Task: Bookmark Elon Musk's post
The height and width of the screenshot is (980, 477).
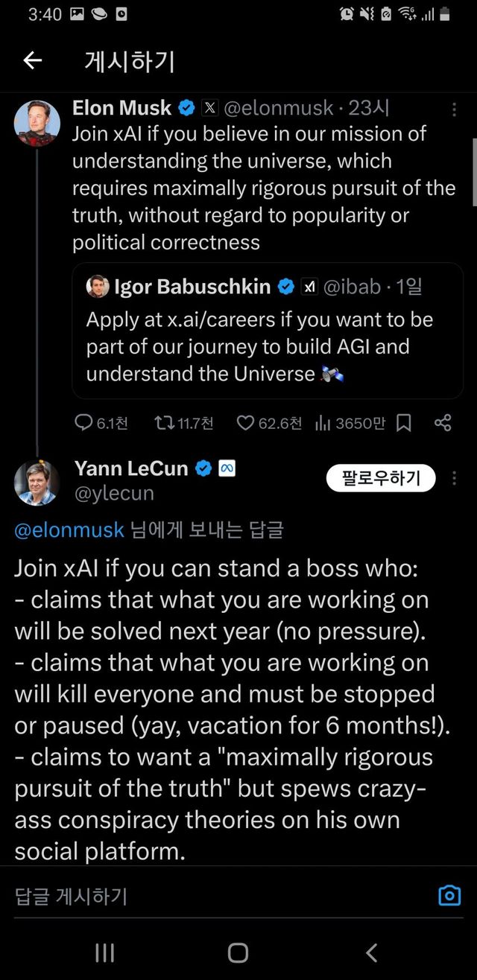Action: tap(404, 423)
